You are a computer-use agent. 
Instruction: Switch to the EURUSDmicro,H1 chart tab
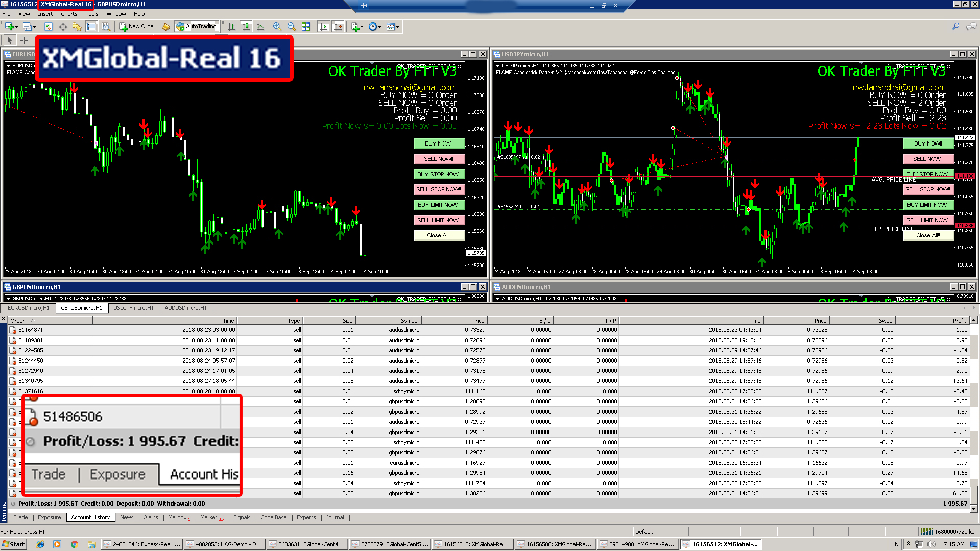click(x=29, y=308)
